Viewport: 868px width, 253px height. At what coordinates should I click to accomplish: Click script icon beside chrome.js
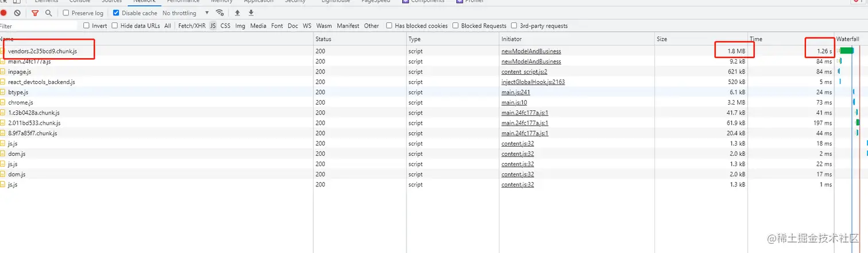pyautogui.click(x=3, y=102)
